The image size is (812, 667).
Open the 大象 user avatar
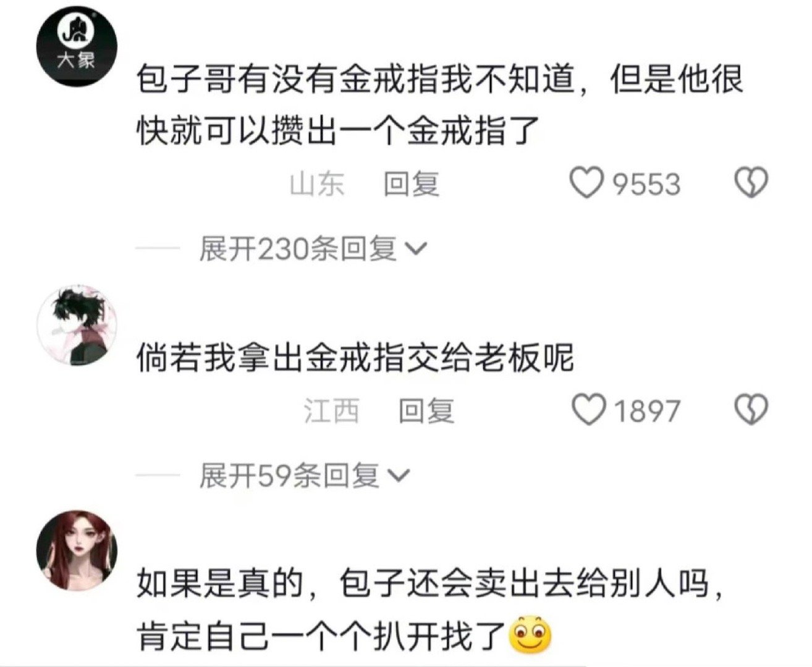[x=77, y=45]
